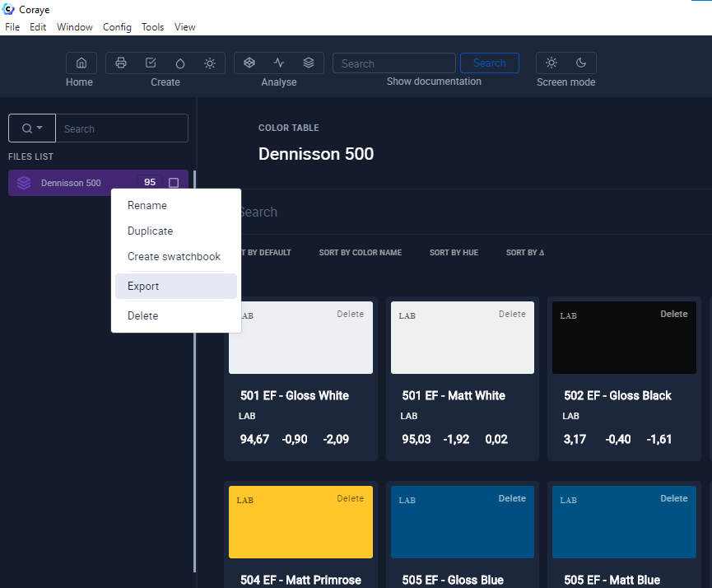The image size is (712, 588).
Task: Click the L value 94,67
Action: click(x=254, y=440)
